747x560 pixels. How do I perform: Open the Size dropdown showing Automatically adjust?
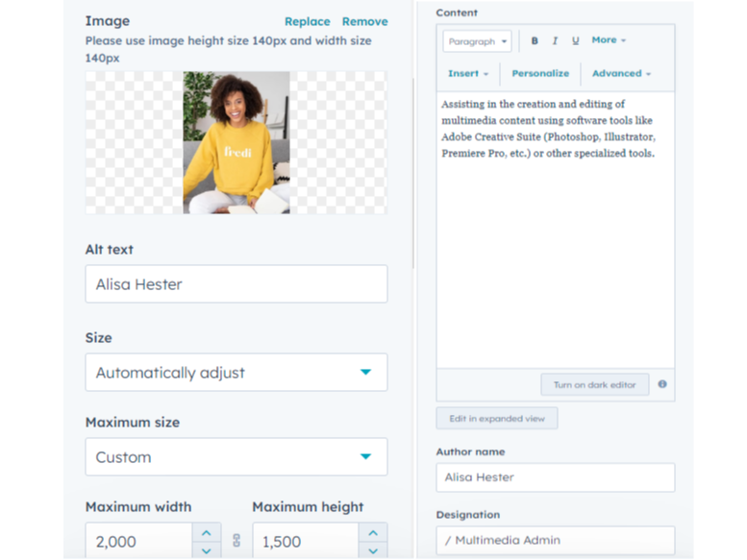click(236, 373)
